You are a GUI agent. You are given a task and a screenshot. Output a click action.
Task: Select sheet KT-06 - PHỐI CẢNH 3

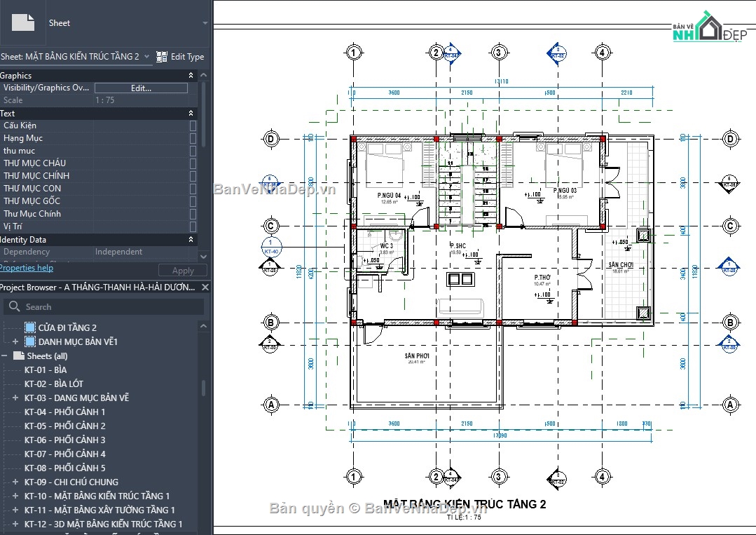pyautogui.click(x=64, y=440)
